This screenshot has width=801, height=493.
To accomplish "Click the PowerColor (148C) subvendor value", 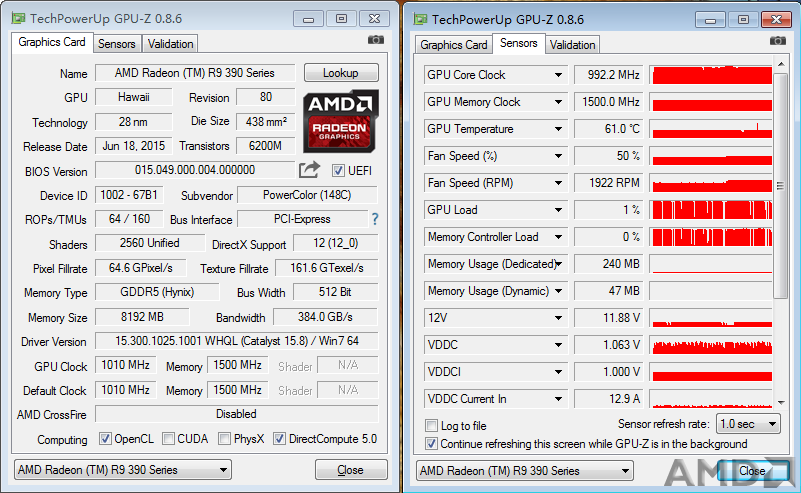I will (307, 195).
